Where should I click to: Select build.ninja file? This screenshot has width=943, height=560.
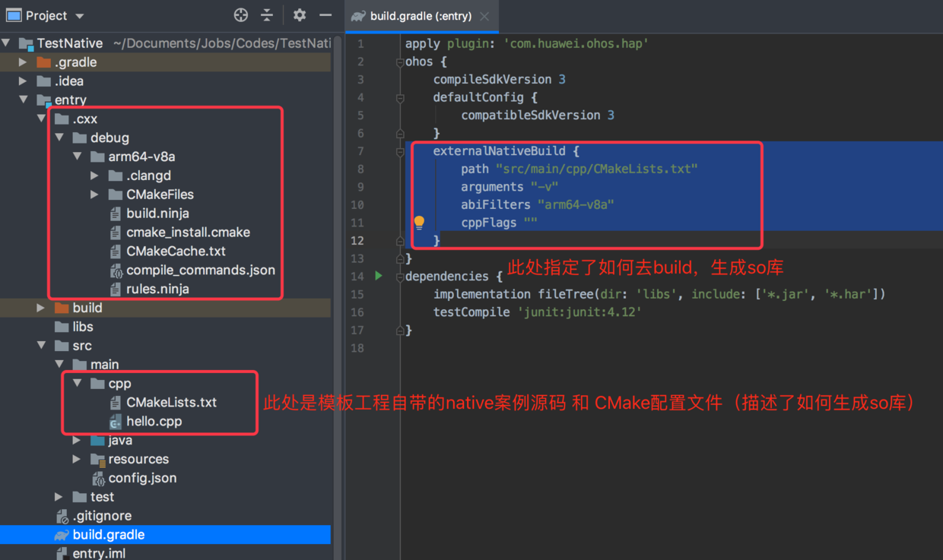157,214
